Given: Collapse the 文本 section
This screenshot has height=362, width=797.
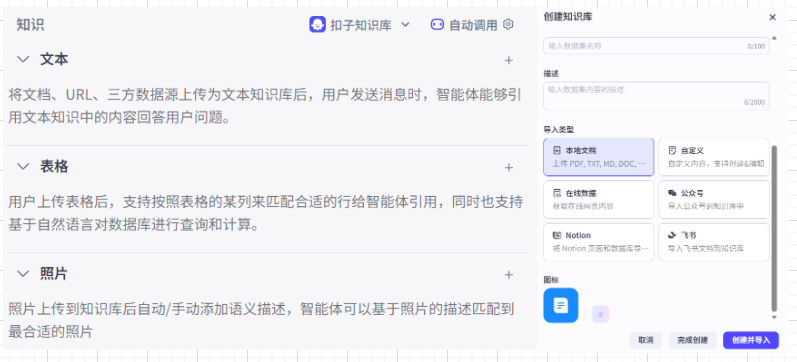Looking at the screenshot, I should coord(23,59).
